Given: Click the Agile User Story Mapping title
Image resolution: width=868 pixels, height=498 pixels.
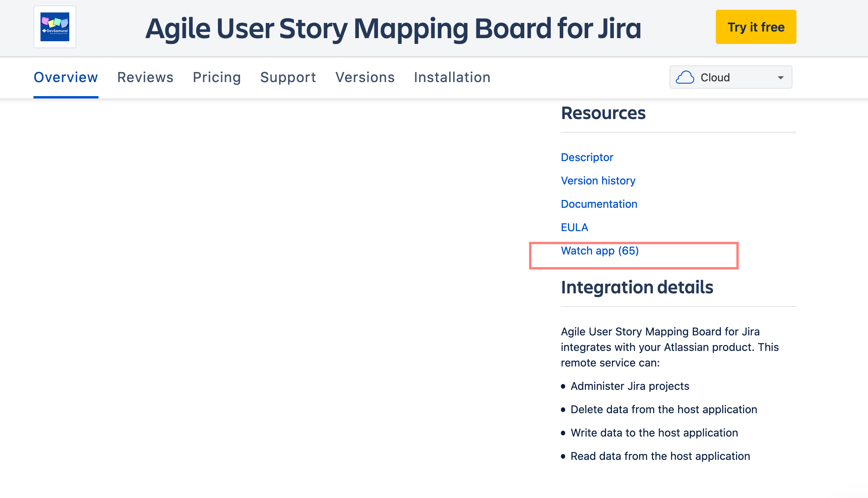Looking at the screenshot, I should 393,28.
